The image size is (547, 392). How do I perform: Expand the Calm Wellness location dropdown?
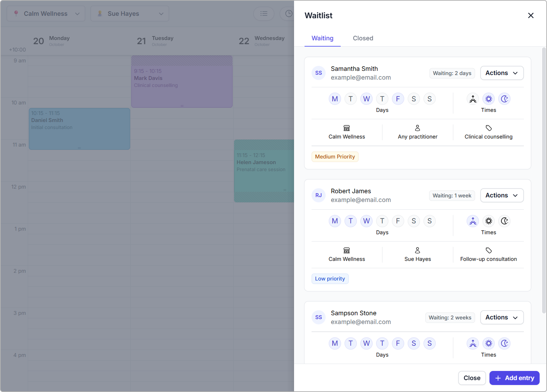click(x=46, y=14)
